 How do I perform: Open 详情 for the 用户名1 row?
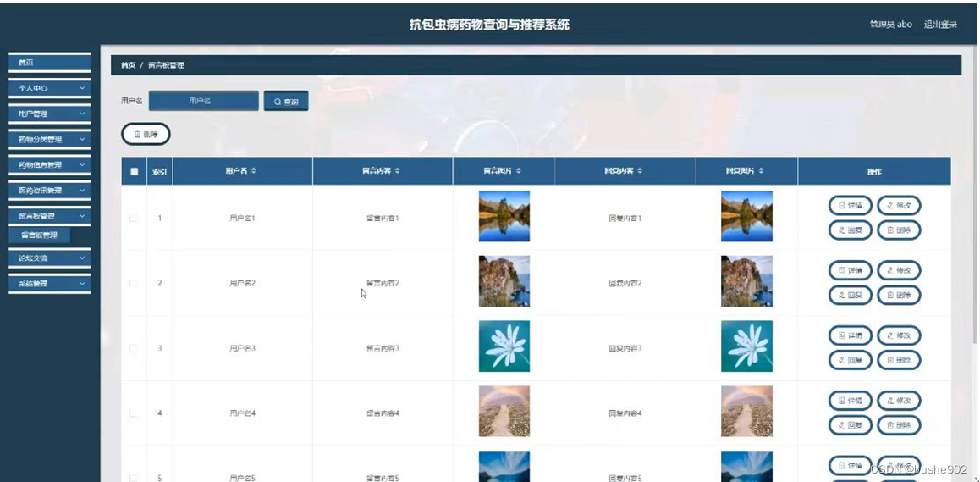point(850,205)
